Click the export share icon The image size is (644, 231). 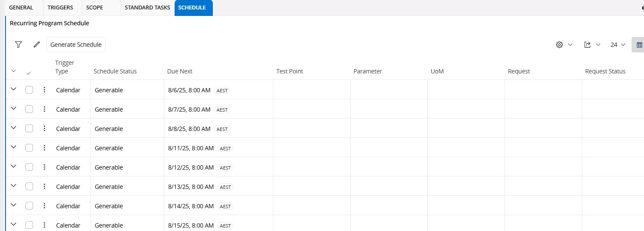[x=588, y=45]
